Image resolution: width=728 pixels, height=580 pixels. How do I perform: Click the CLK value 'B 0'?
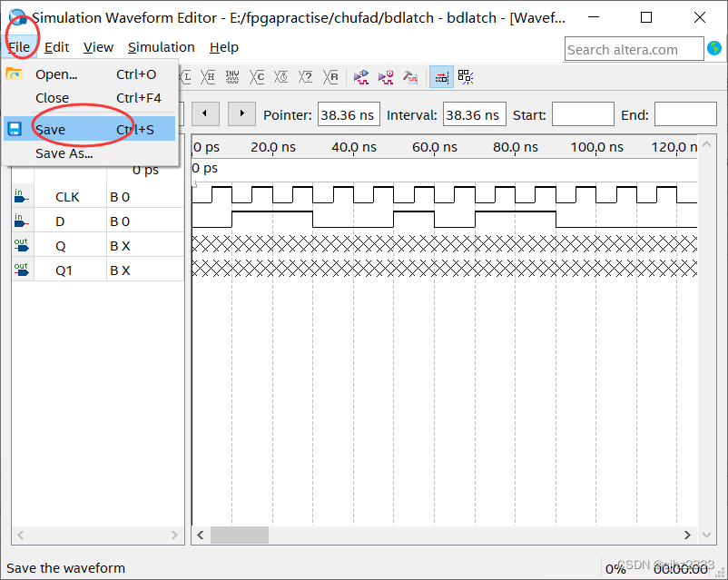120,197
